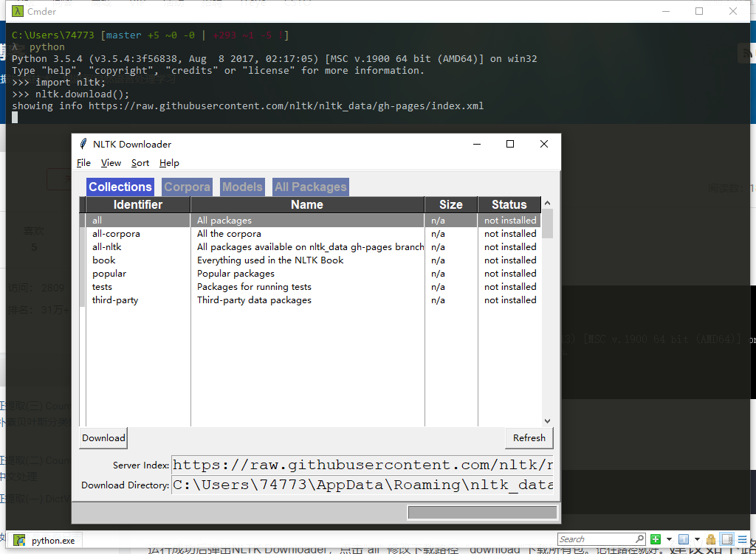Toggle the Cmder scrollbar panel icon

pos(727,539)
